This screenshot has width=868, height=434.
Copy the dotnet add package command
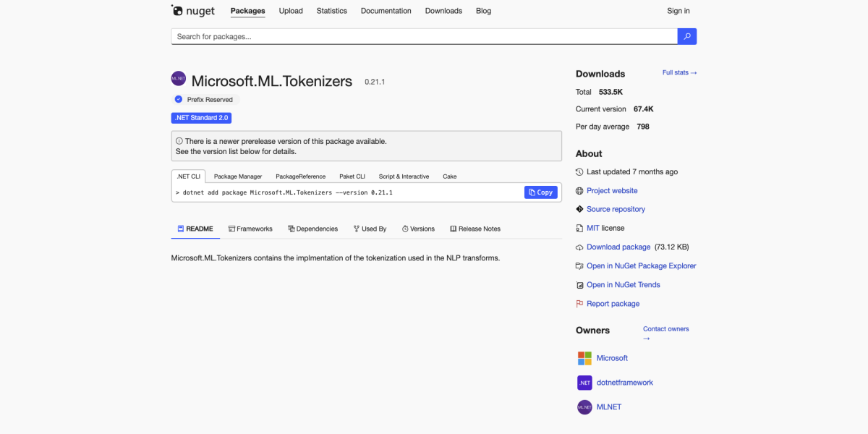[541, 192]
